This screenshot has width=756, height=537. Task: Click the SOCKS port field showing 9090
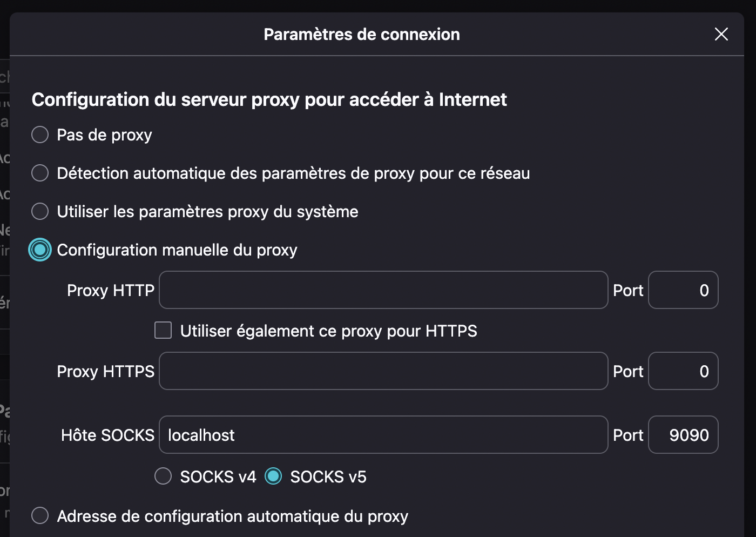point(683,435)
